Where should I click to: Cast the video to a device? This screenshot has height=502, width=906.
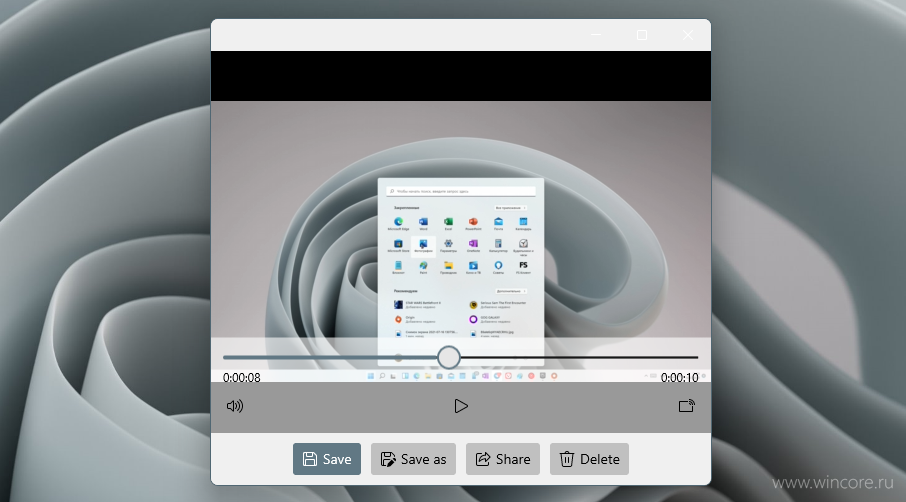[686, 406]
